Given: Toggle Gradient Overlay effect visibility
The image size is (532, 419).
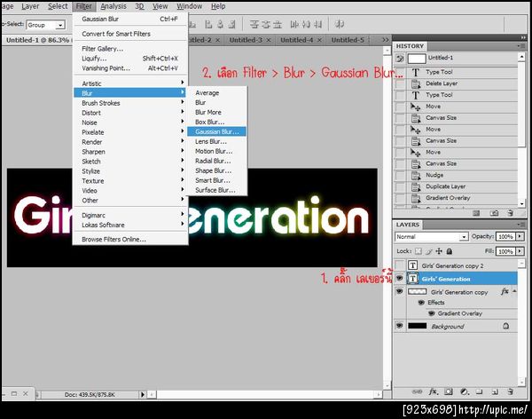Looking at the screenshot, I should 432,313.
